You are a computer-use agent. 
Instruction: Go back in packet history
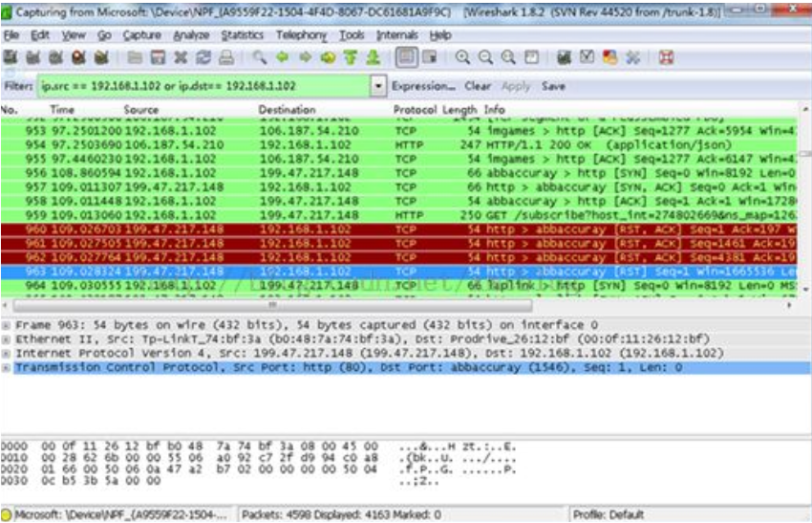282,57
